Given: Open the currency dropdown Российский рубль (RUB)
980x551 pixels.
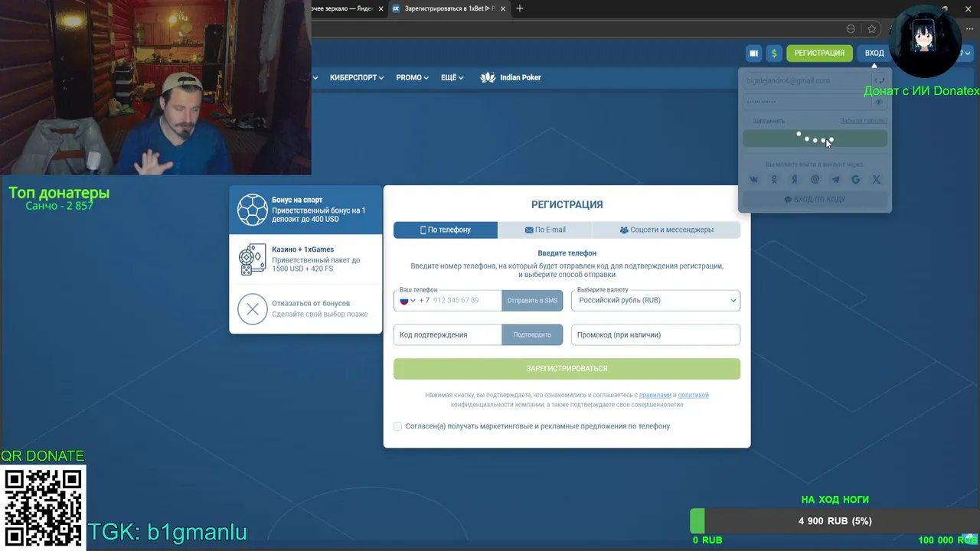Looking at the screenshot, I should [x=655, y=301].
